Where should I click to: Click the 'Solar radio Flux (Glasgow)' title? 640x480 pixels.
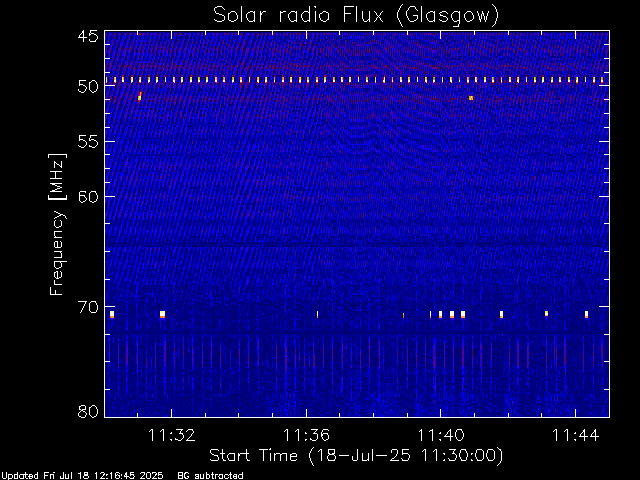(x=356, y=16)
